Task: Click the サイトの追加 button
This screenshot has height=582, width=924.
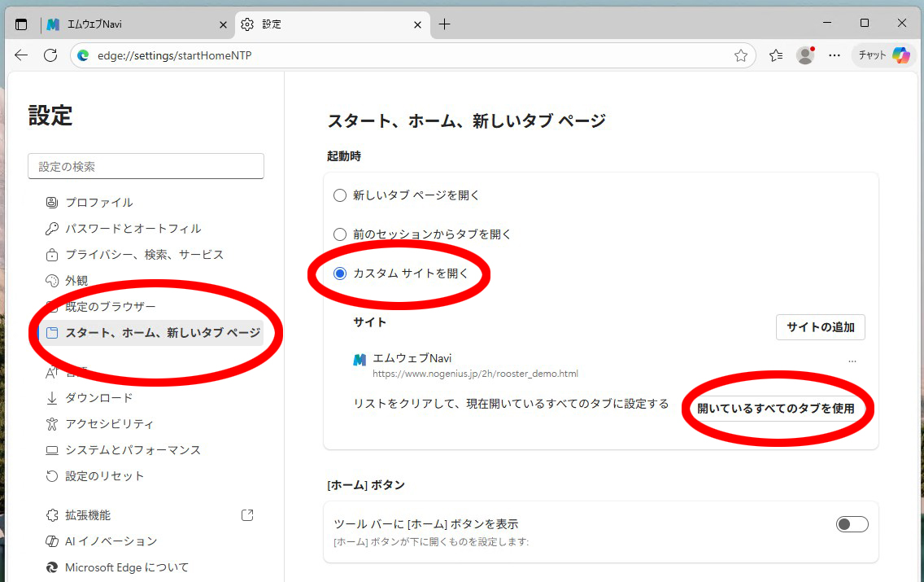Action: coord(820,327)
